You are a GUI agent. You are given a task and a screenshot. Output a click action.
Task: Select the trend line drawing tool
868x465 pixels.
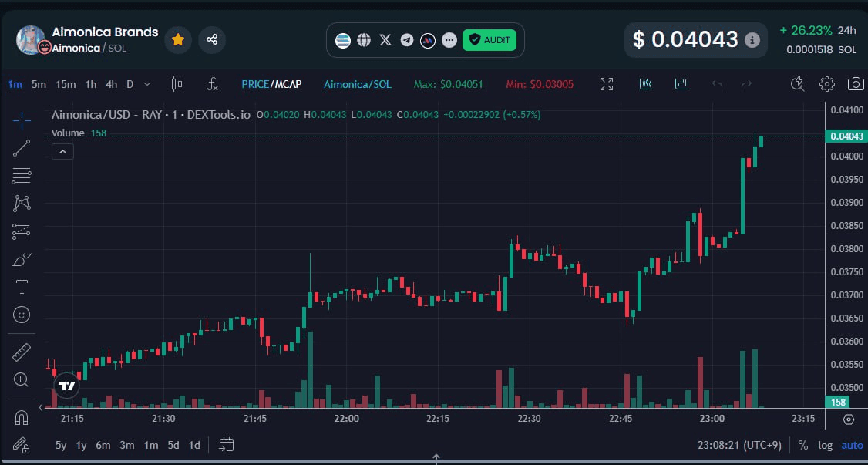(22, 148)
